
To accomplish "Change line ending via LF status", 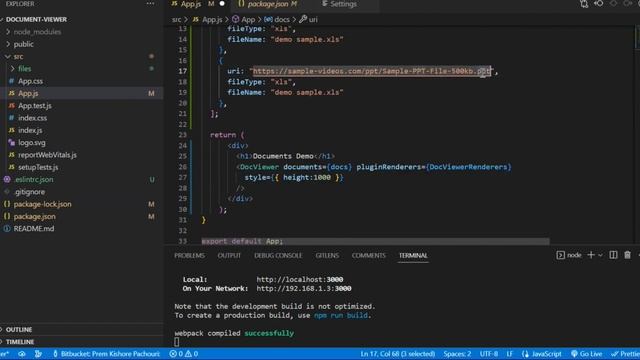I will 509,354.
